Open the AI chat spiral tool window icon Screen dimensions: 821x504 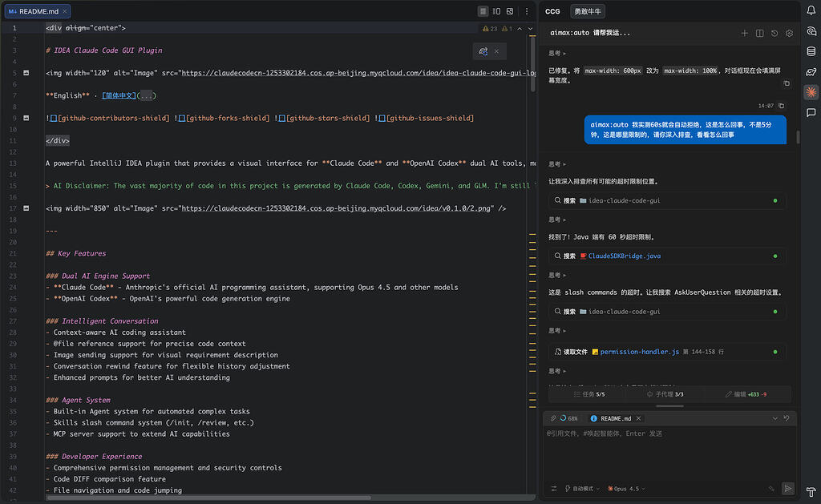pyautogui.click(x=811, y=31)
